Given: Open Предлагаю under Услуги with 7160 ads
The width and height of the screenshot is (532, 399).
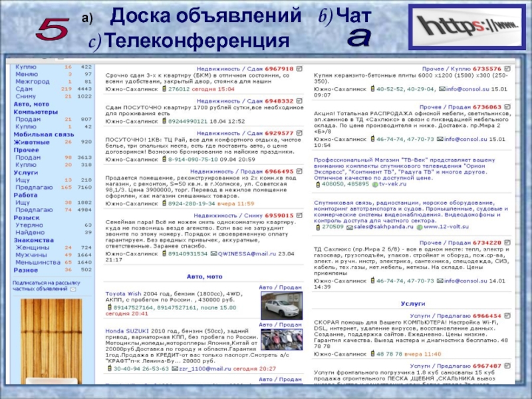Looking at the screenshot, I should pyautogui.click(x=34, y=188).
